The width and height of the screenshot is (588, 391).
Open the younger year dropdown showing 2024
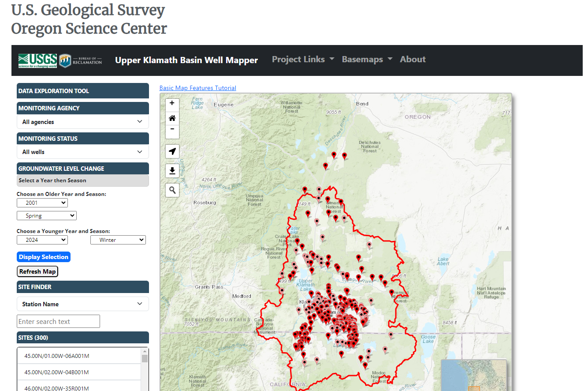42,240
